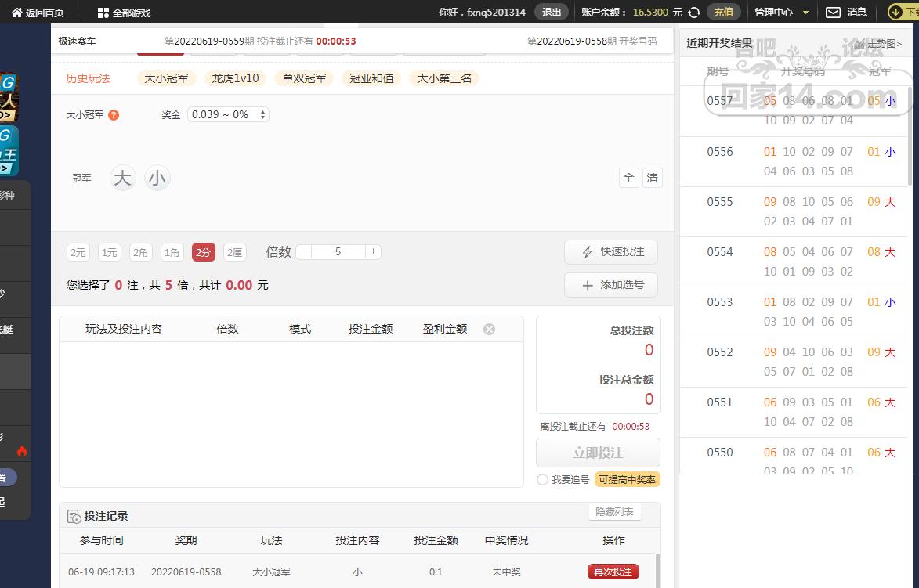Screen dimensions: 919x588
Task: Click the plus icon on 添加选号
Action: pyautogui.click(x=588, y=285)
